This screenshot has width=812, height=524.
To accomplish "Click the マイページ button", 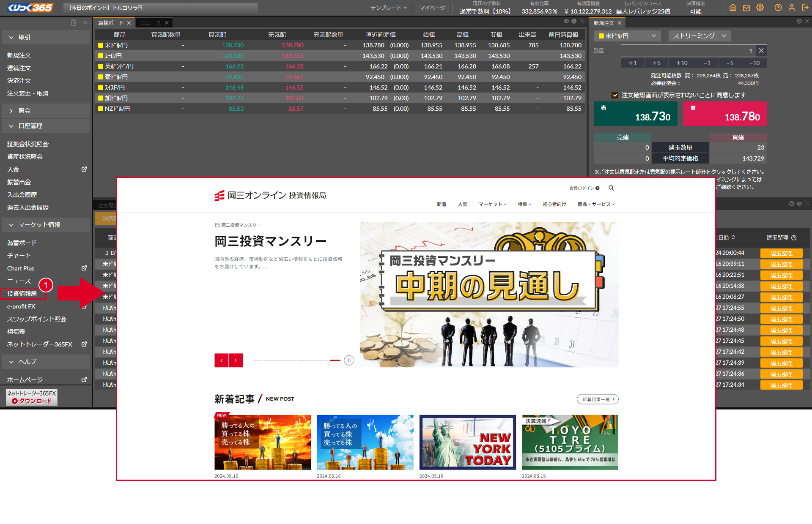I will 432,8.
